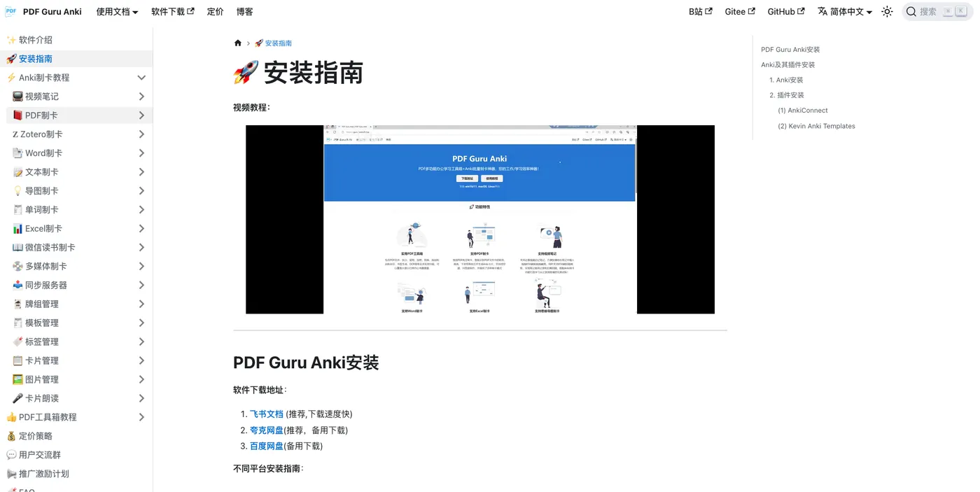980x492 pixels.
Task: Open the Gitee nav link
Action: pos(741,11)
